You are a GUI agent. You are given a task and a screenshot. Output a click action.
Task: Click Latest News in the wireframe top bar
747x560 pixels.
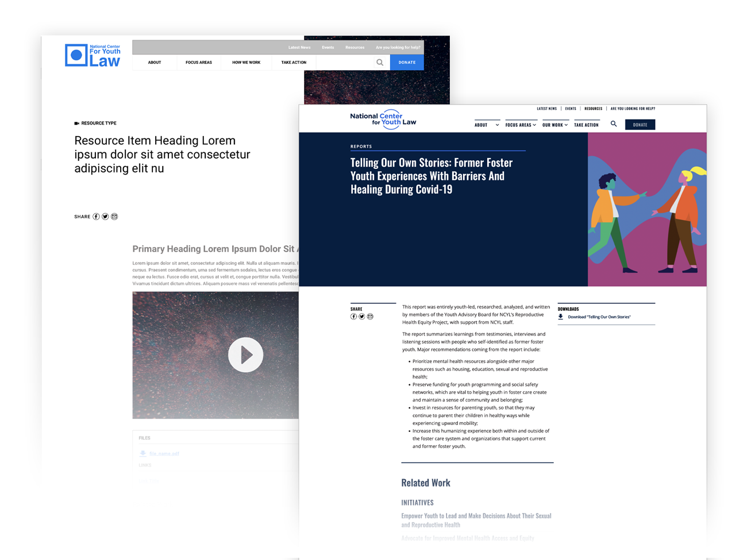pyautogui.click(x=299, y=48)
